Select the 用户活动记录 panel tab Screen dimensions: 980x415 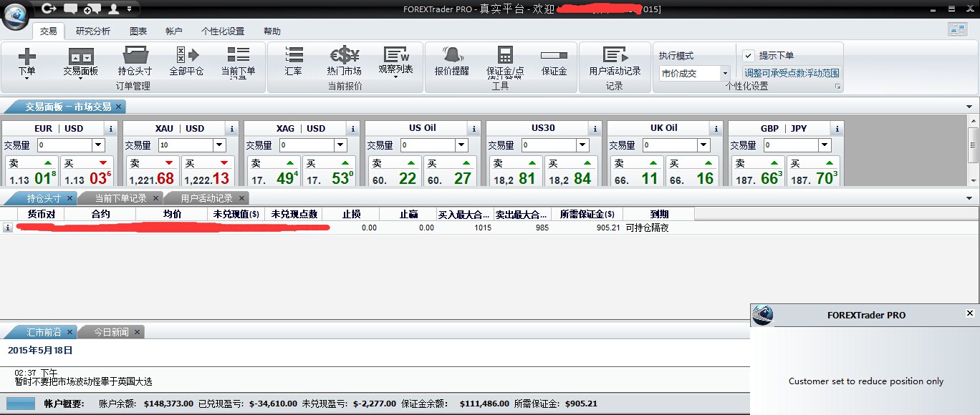tap(206, 198)
